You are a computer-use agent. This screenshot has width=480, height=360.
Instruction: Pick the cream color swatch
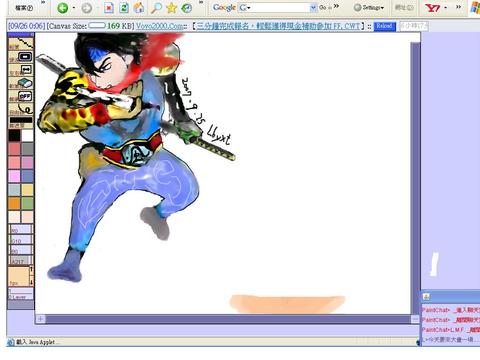pos(14,217)
